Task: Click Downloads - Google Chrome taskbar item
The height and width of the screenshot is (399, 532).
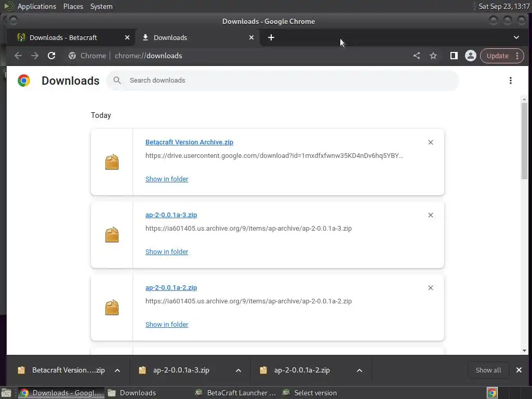Action: pyautogui.click(x=60, y=393)
